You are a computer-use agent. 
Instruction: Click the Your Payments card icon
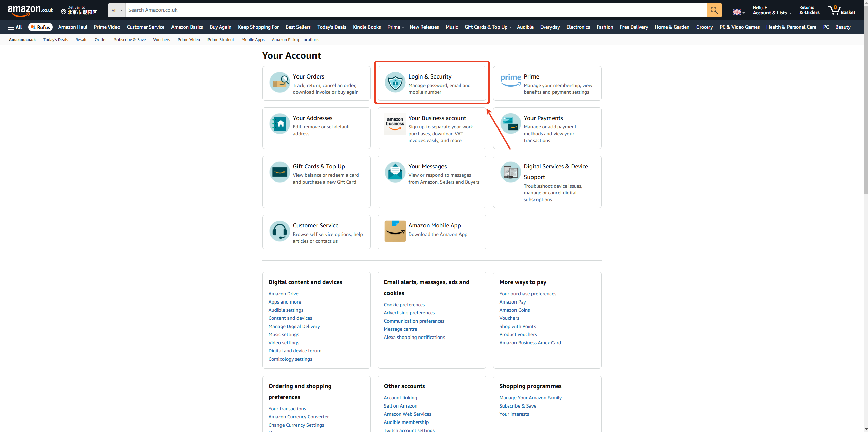click(x=510, y=124)
